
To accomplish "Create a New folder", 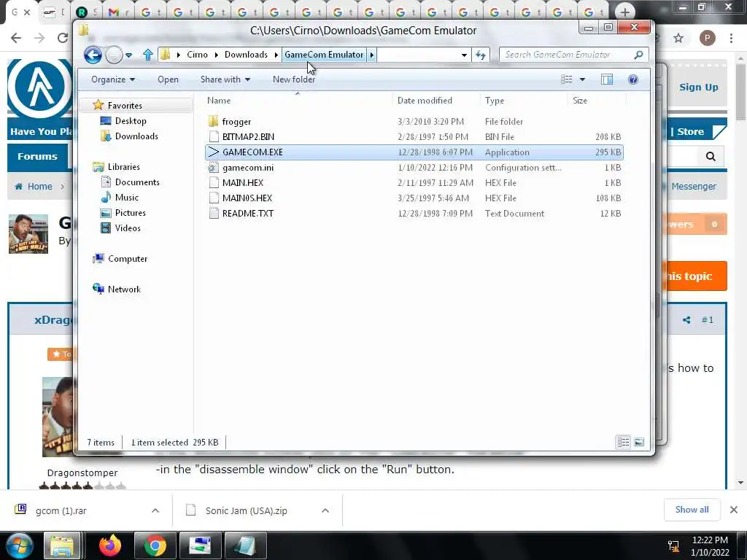I will [x=294, y=79].
